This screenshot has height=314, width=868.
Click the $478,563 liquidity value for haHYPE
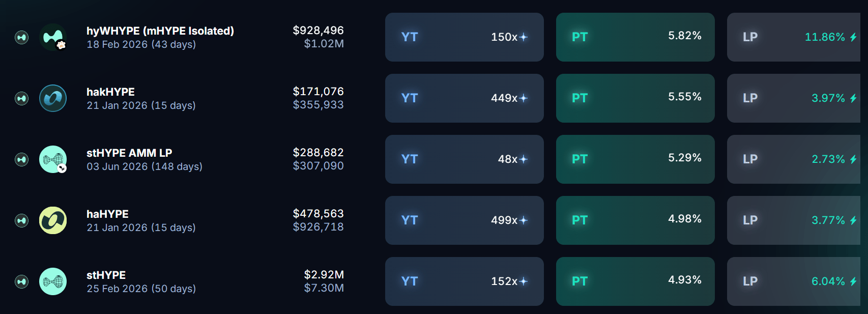[x=318, y=214]
